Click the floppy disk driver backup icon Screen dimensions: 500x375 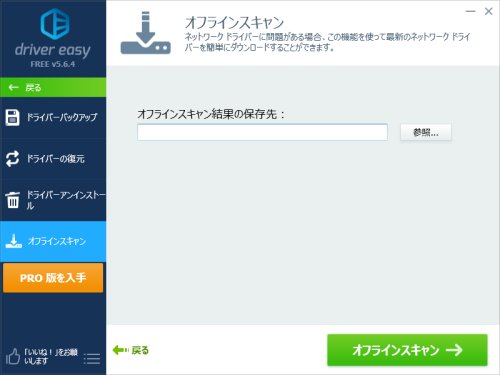(13, 117)
